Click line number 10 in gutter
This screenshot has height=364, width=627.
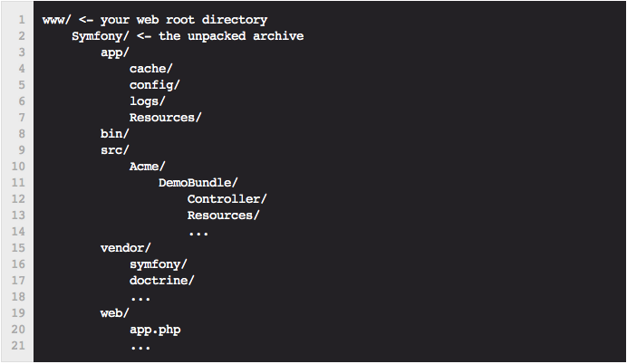(x=18, y=167)
